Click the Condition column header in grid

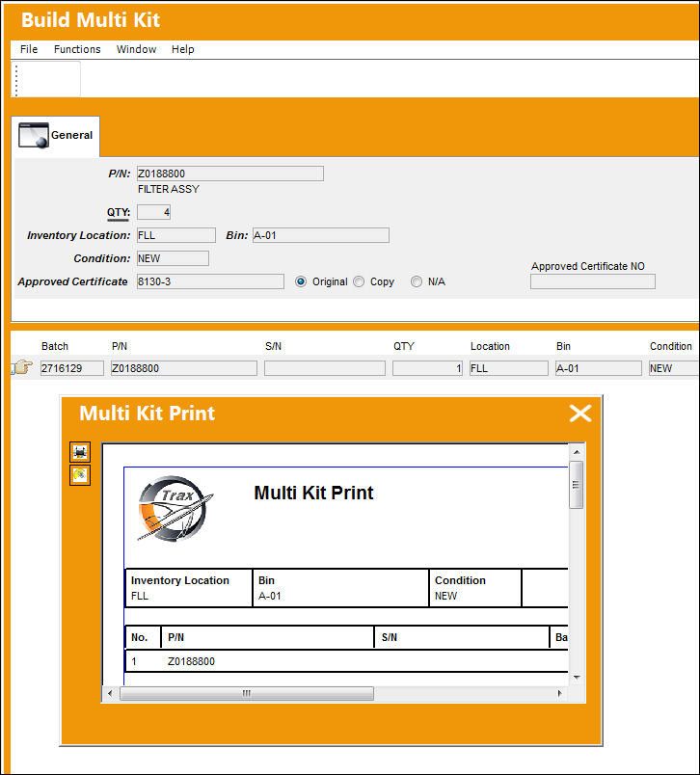tap(671, 346)
